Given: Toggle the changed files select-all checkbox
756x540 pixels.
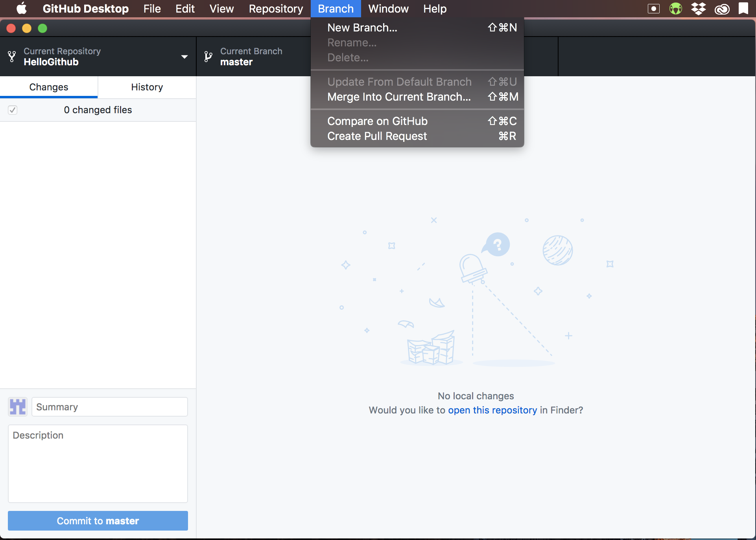Looking at the screenshot, I should (13, 110).
